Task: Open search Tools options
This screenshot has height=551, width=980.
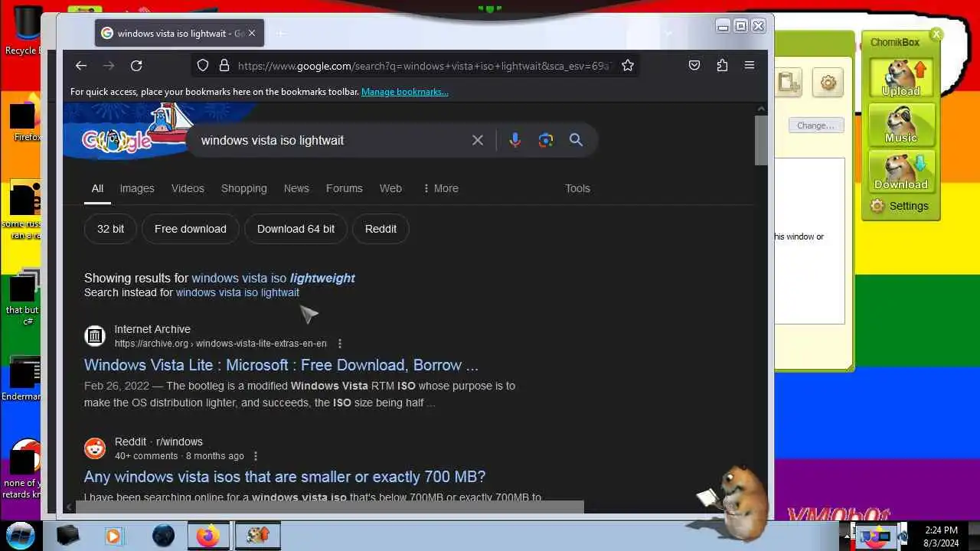Action: tap(577, 188)
